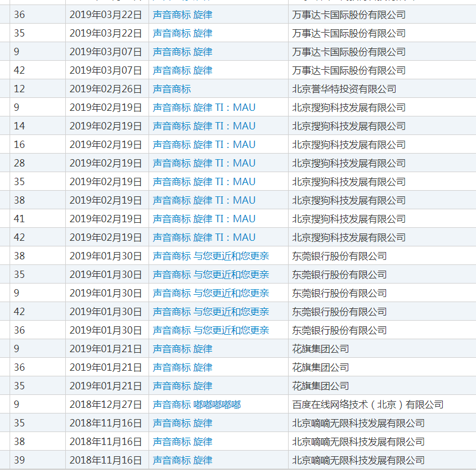Viewport: 476px width, 472px height.
Task: Select 北京嘀嘀无限科技发展有限公司 in the class 35 row
Action: [x=358, y=423]
